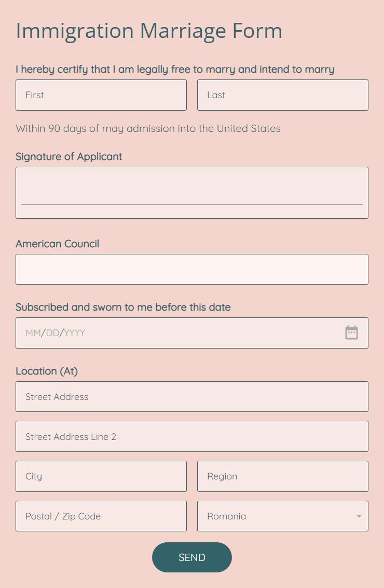Focus the American Council text box
This screenshot has width=384, height=588.
[192, 269]
